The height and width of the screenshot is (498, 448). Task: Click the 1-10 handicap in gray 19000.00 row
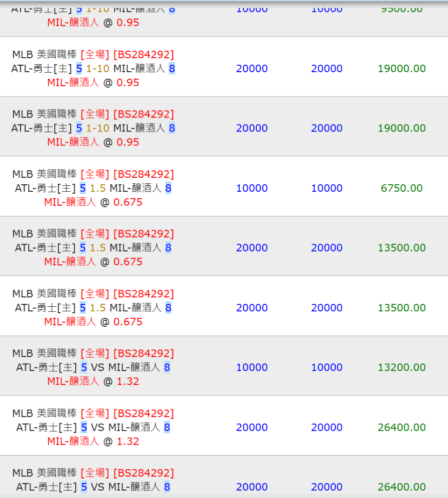coord(98,128)
